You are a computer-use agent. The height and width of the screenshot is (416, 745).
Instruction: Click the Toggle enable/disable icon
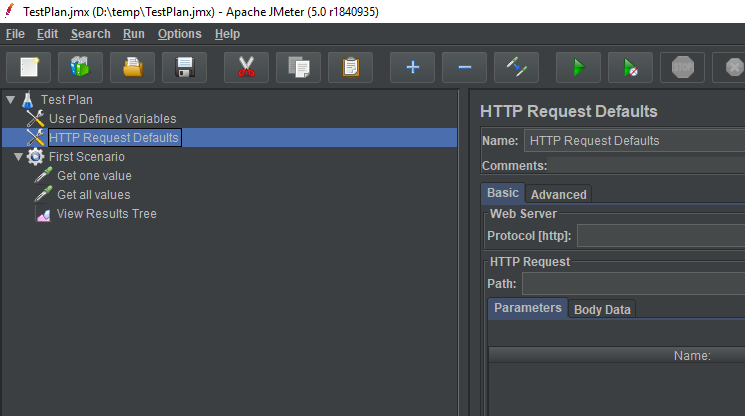point(516,67)
